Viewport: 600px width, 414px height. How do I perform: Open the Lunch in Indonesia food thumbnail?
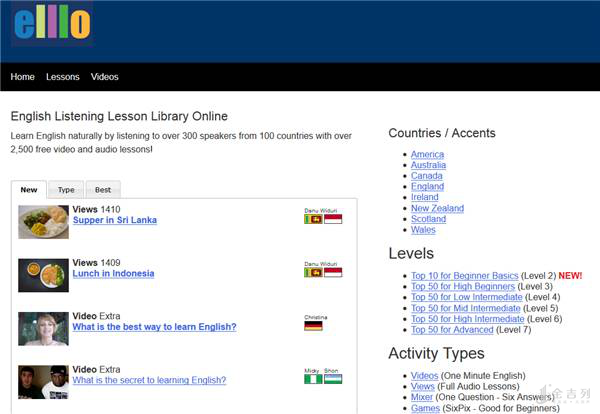coord(43,275)
